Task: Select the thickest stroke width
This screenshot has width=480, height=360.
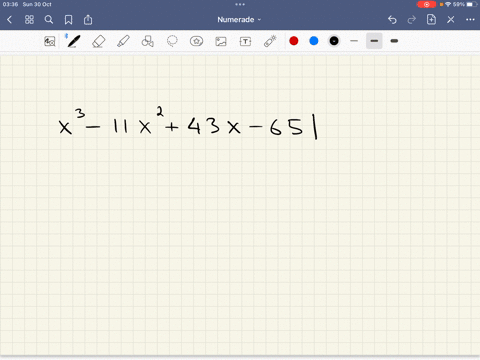Action: coord(394,41)
